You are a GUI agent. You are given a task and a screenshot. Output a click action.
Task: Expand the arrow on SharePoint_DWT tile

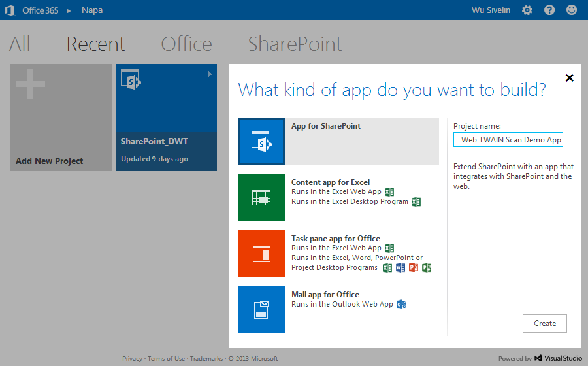coord(210,75)
